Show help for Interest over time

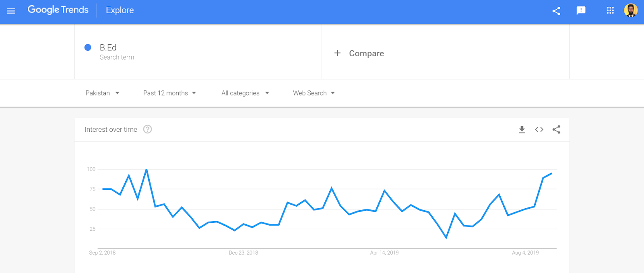[148, 129]
